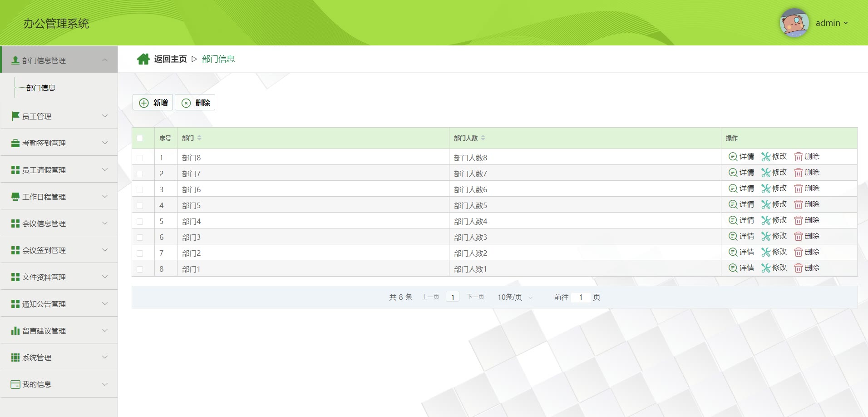Screen dimensions: 868x417
Task: Click page number 1 in pagination
Action: 453,297
